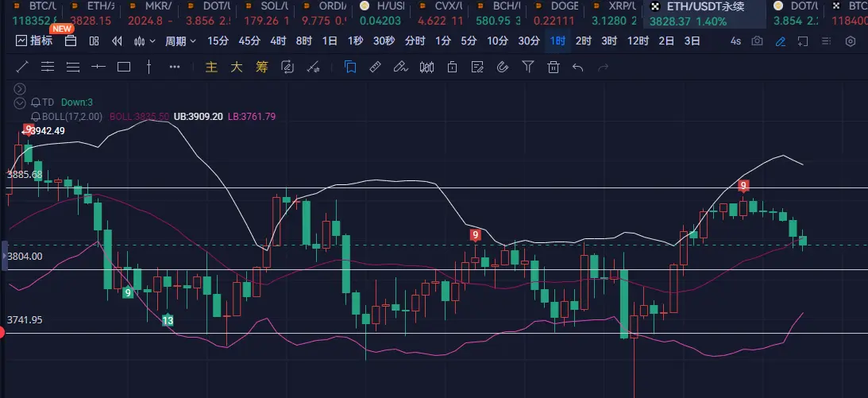Select the rectangle drawing tool
The image size is (868, 398).
tap(124, 67)
